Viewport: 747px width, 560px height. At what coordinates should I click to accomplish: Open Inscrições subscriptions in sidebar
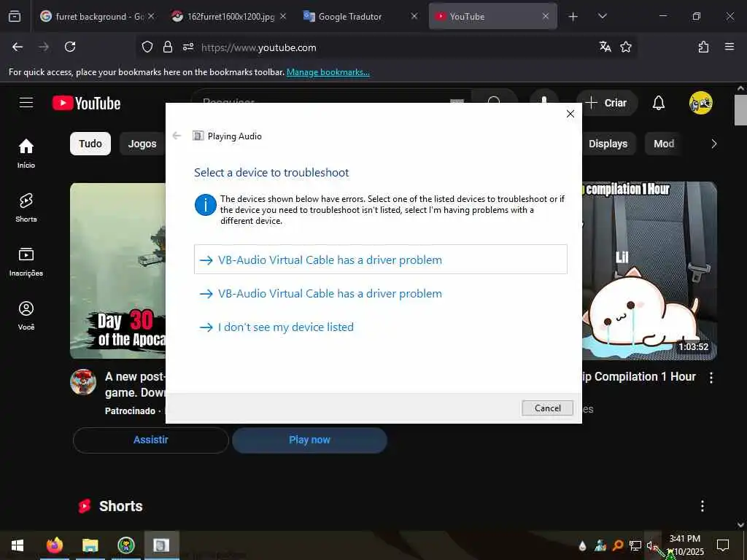(x=26, y=262)
